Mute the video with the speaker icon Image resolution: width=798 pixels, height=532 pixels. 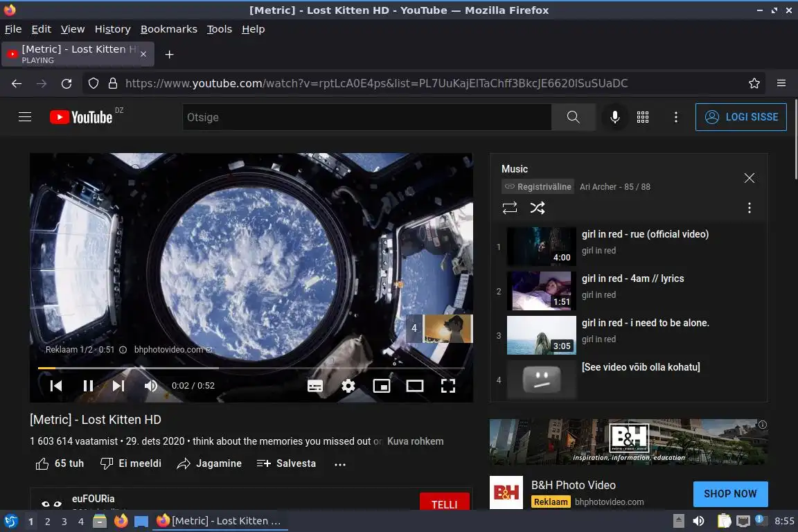(x=150, y=386)
